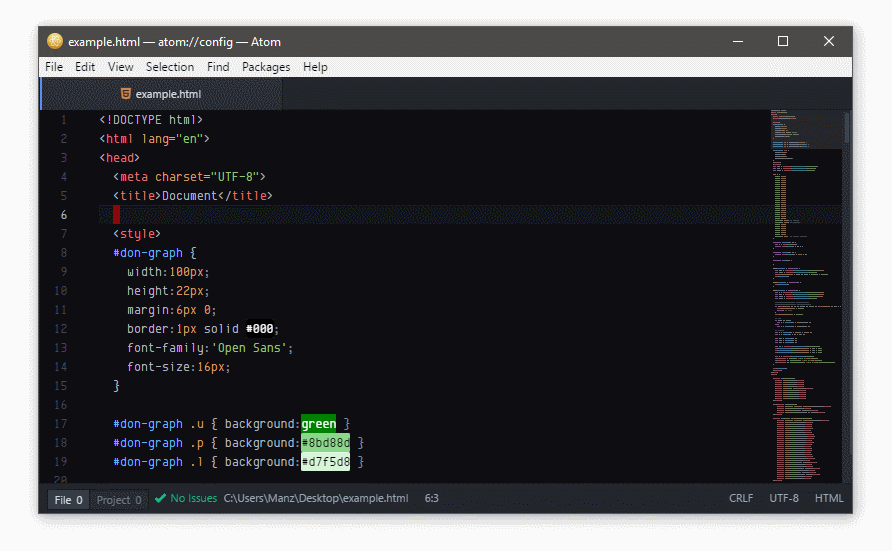Click line number 1 in the gutter
Viewport: 892px width, 551px height.
tap(64, 120)
